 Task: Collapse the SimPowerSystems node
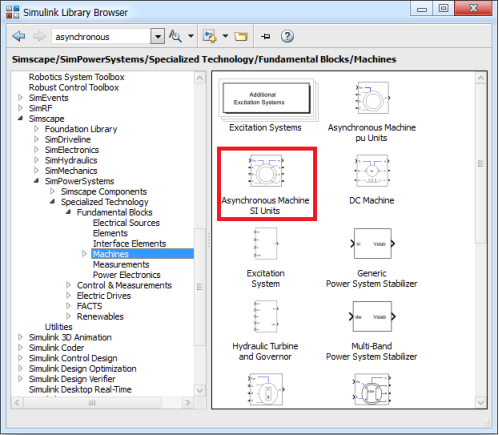pyautogui.click(x=37, y=181)
